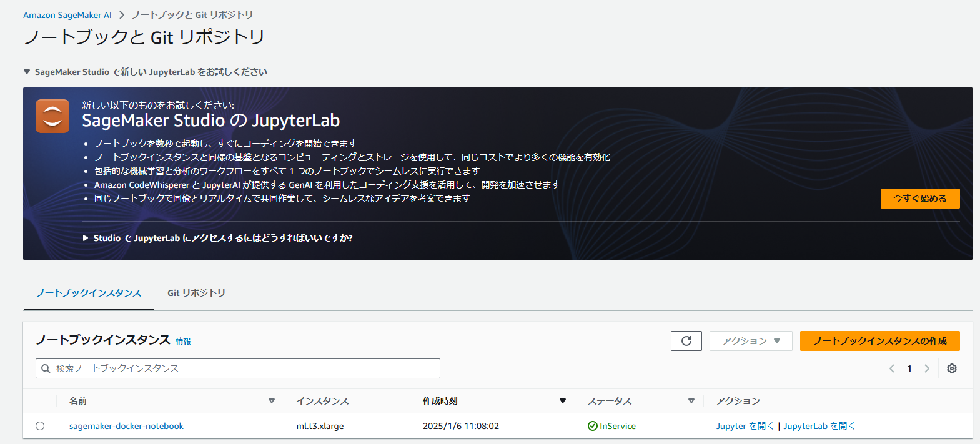Screen dimensions: 980x444
Task: Click the 2025/1/6 11:08:02 creation time cell
Action: pyautogui.click(x=461, y=426)
